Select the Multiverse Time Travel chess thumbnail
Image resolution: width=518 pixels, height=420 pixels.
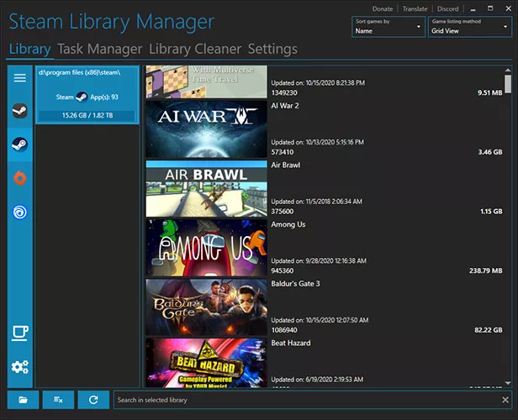point(207,81)
